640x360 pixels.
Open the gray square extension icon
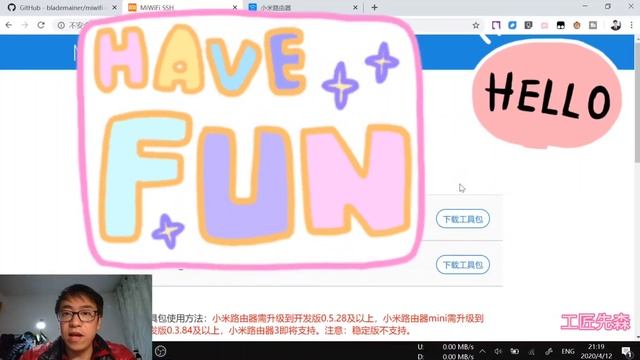click(593, 25)
